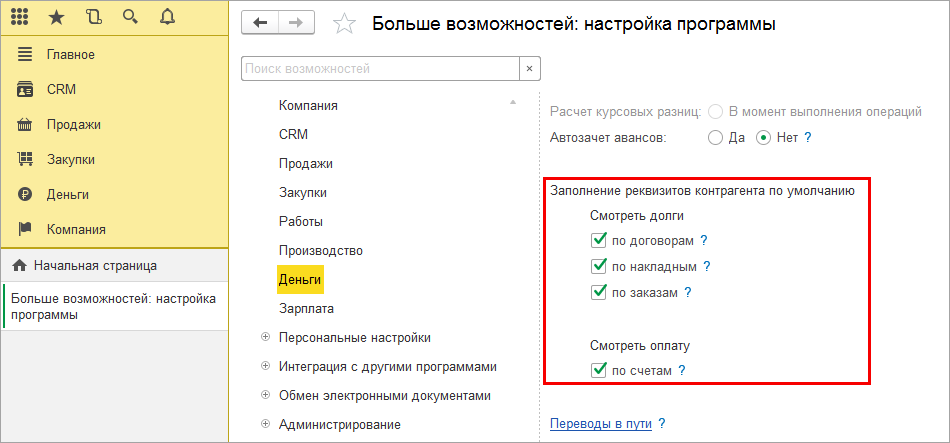Select "Да" for Автозачет авансов
The width and height of the screenshot is (950, 443).
tap(715, 138)
